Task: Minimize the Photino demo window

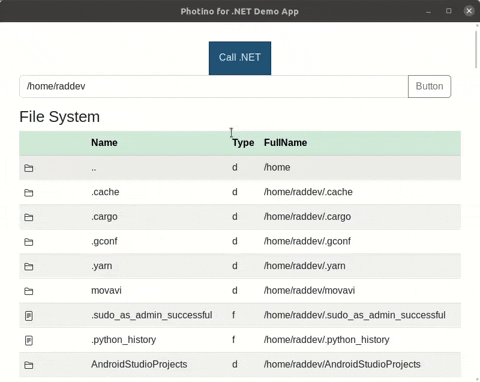Action: (x=429, y=11)
